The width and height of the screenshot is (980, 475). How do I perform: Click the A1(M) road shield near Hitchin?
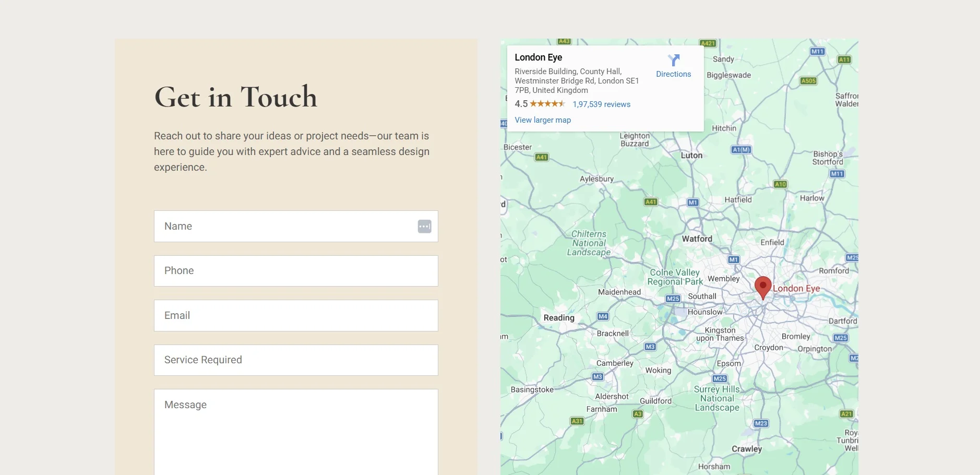741,150
